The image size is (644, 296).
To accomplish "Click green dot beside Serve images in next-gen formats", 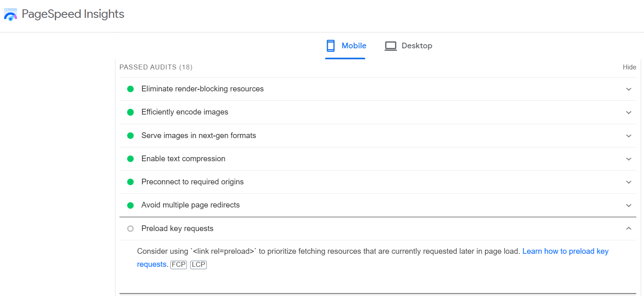I will 130,136.
